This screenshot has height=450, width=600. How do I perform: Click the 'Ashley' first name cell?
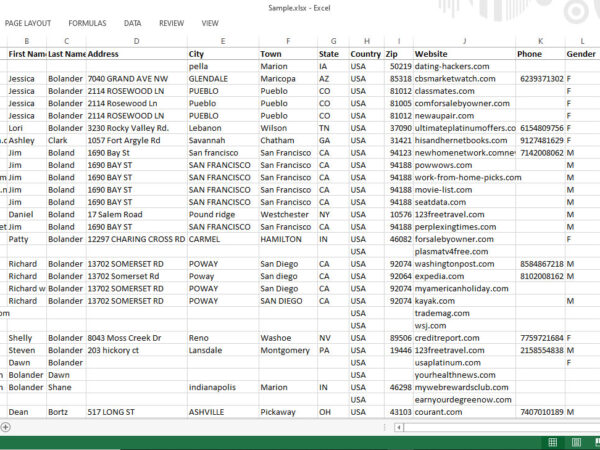click(x=27, y=140)
